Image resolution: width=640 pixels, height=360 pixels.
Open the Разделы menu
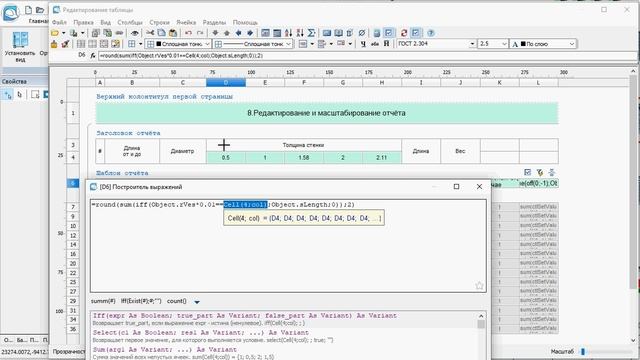[x=214, y=22]
